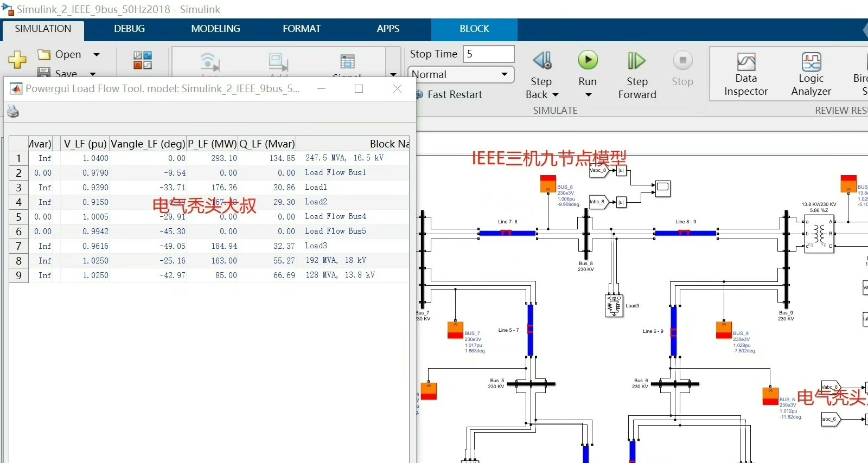
Task: Select the BUS_8 load flow bus block
Action: [x=548, y=184]
